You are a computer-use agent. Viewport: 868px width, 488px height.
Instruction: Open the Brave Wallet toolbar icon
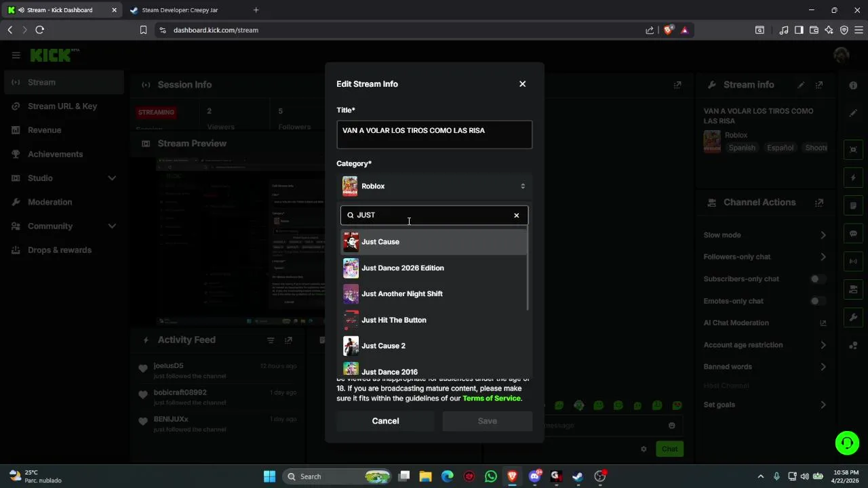click(x=814, y=30)
